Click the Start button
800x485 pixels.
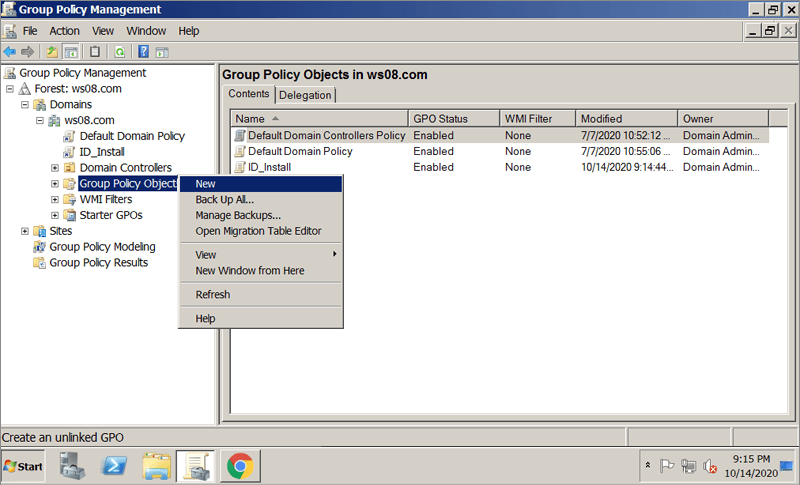[x=23, y=466]
